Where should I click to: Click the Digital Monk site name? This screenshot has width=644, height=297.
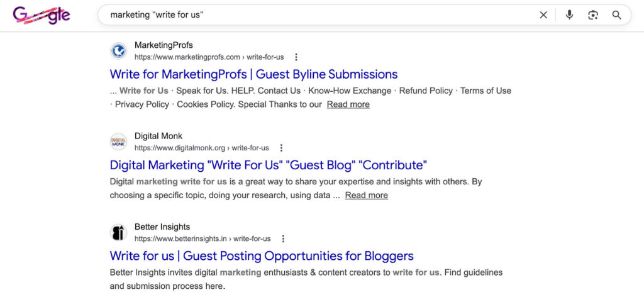click(x=158, y=136)
